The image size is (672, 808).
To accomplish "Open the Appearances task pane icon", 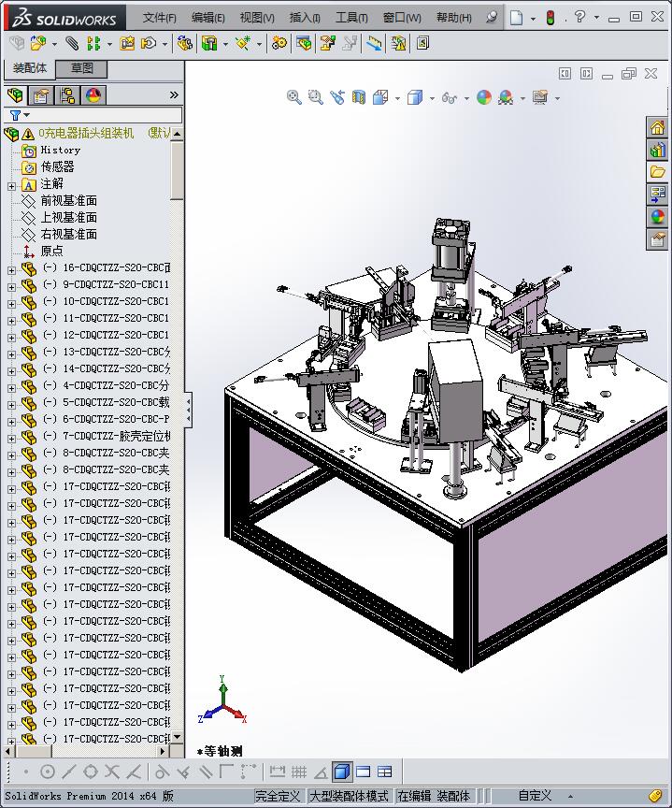I will [658, 217].
